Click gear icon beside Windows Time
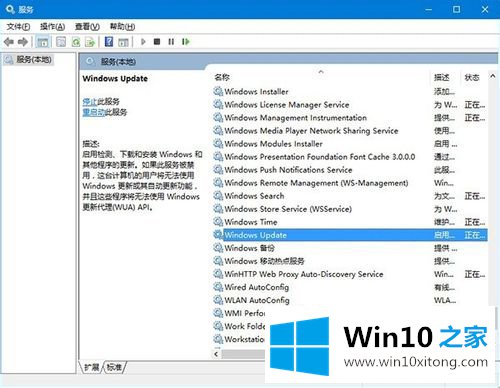The width and height of the screenshot is (500, 388). tap(218, 221)
